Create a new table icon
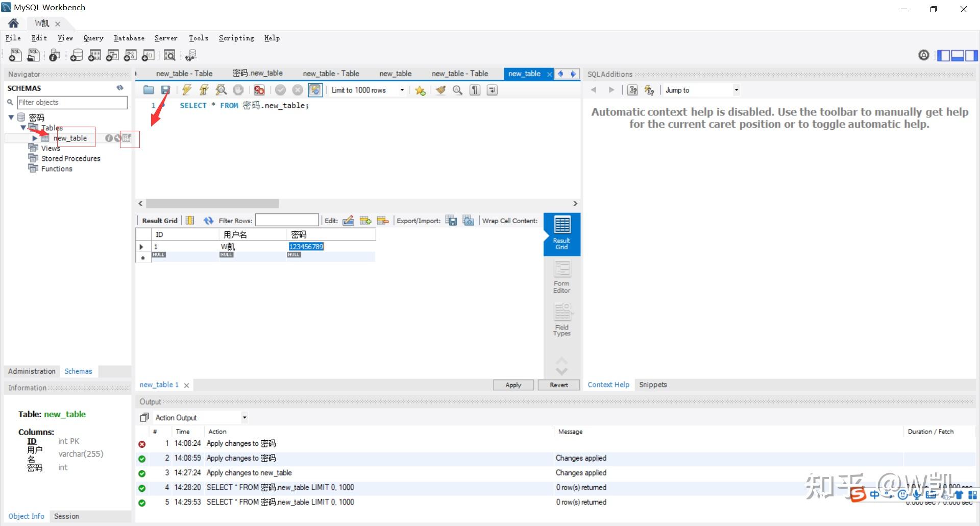The height and width of the screenshot is (526, 980). [x=94, y=55]
